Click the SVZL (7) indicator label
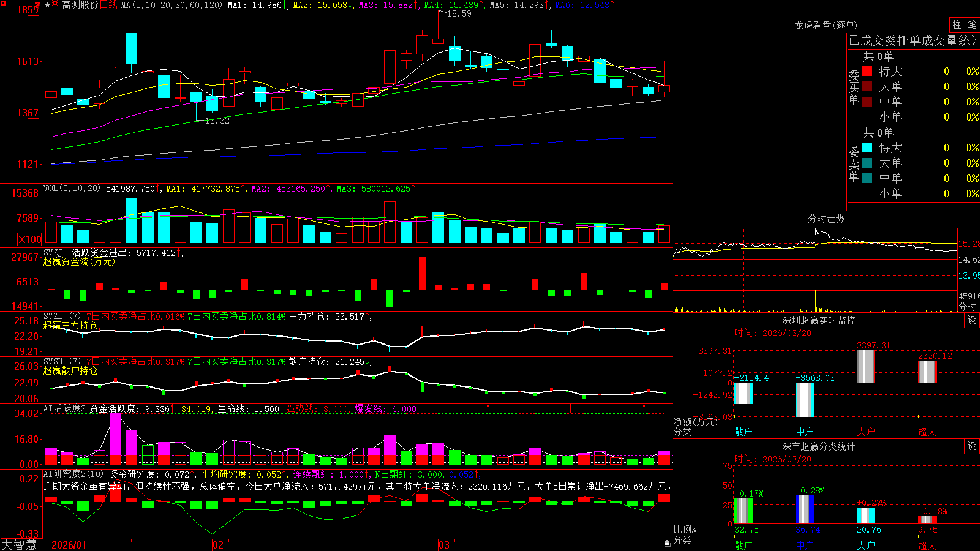 62,317
